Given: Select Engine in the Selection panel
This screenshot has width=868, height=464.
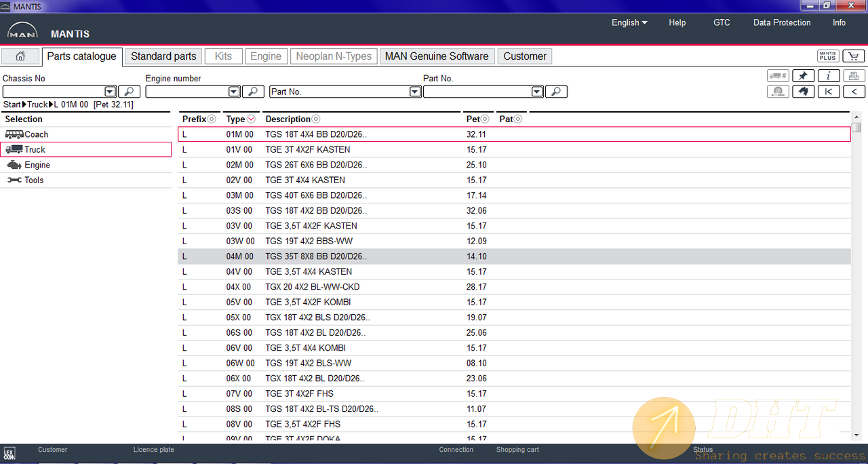Looking at the screenshot, I should pos(37,165).
